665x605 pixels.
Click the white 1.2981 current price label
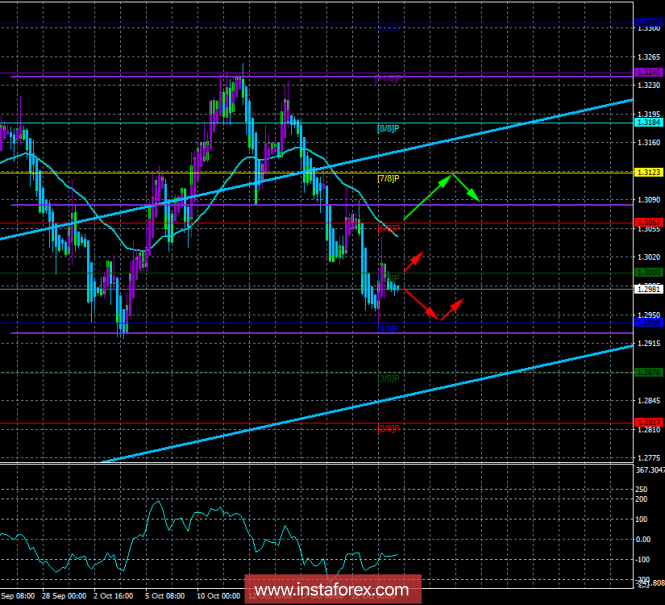click(x=648, y=289)
